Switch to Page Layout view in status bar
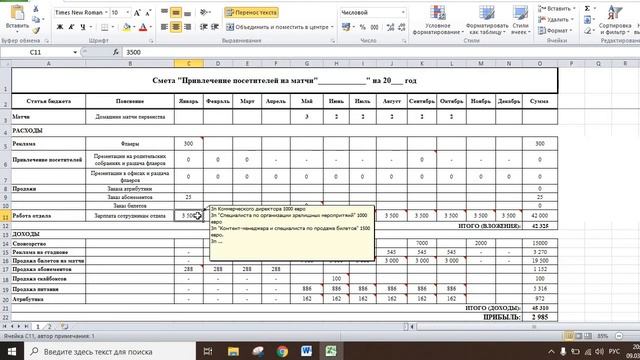The image size is (640, 360). pyautogui.click(x=578, y=336)
